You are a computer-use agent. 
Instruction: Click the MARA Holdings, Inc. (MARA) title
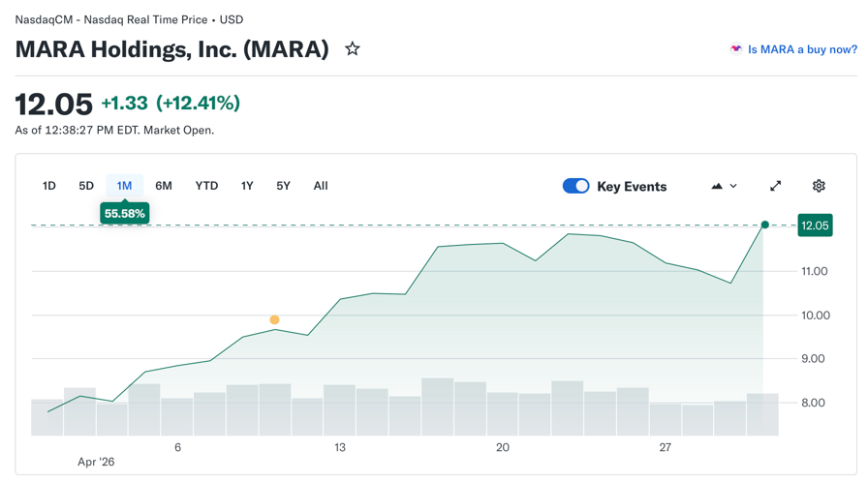coord(172,49)
